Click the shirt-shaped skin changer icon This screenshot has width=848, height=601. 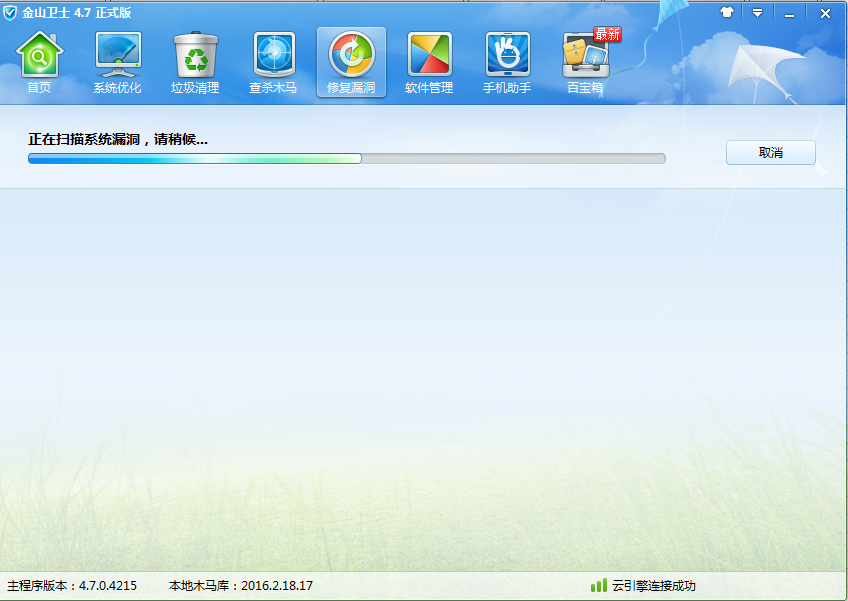[x=727, y=13]
